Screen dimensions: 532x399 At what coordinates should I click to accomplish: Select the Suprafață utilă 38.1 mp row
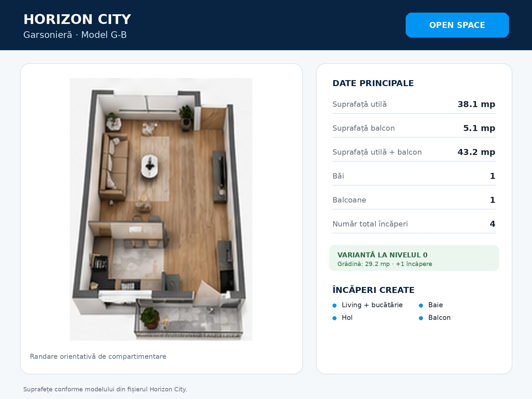(x=414, y=104)
